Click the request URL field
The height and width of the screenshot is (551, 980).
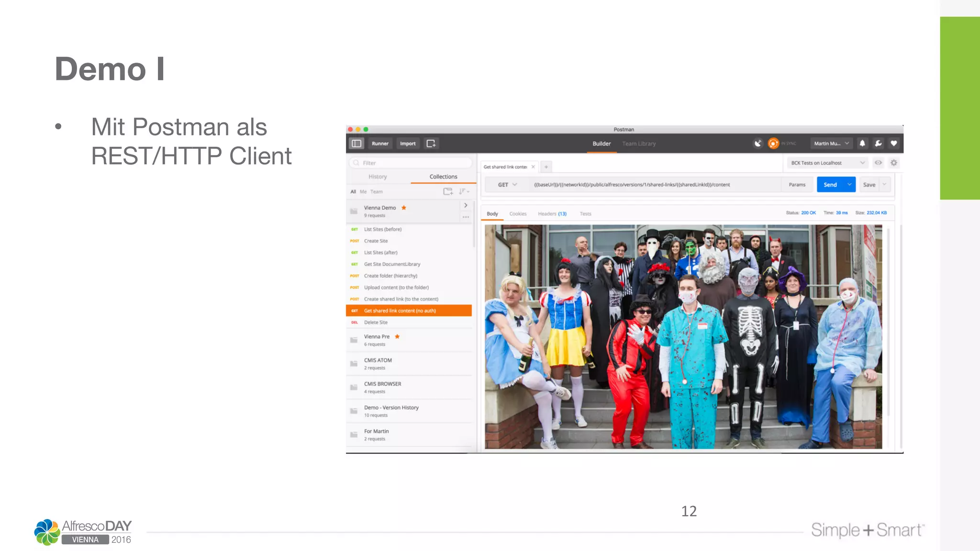click(655, 185)
